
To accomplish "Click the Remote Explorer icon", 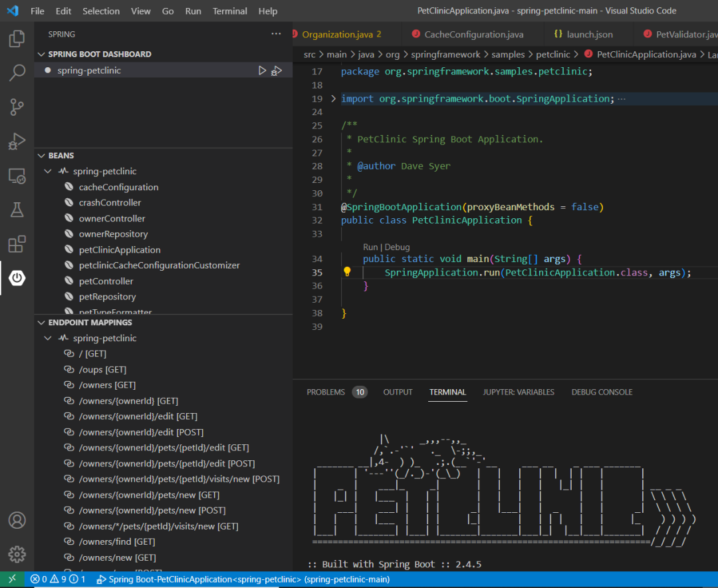I will (x=17, y=176).
